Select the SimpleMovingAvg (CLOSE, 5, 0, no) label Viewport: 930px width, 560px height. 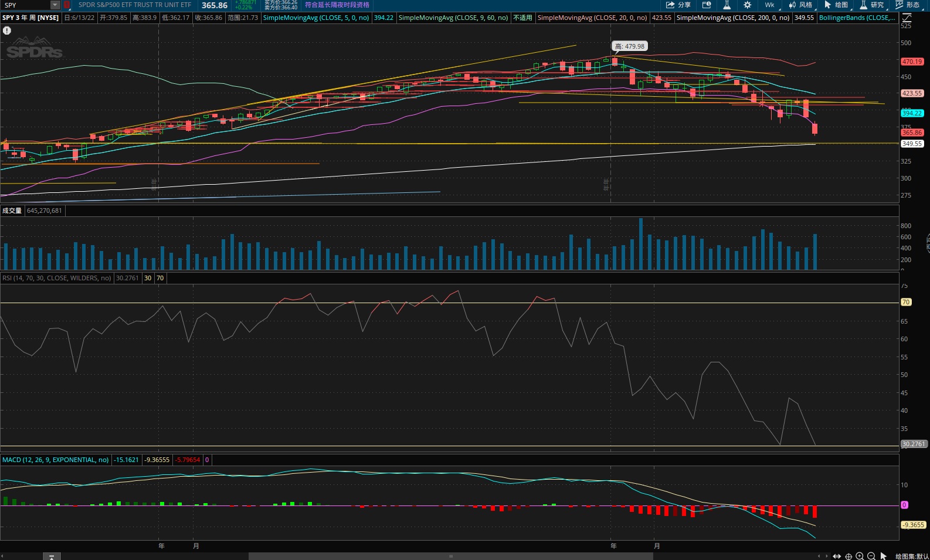[x=316, y=18]
